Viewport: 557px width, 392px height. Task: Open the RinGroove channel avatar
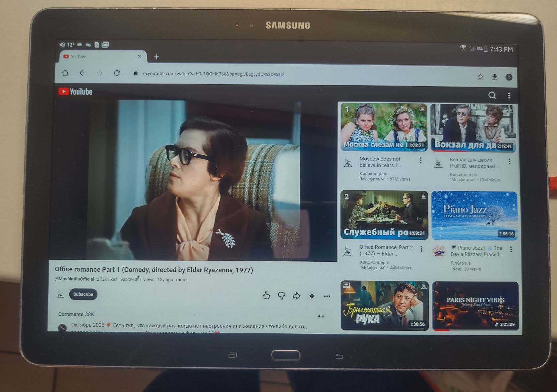(439, 251)
